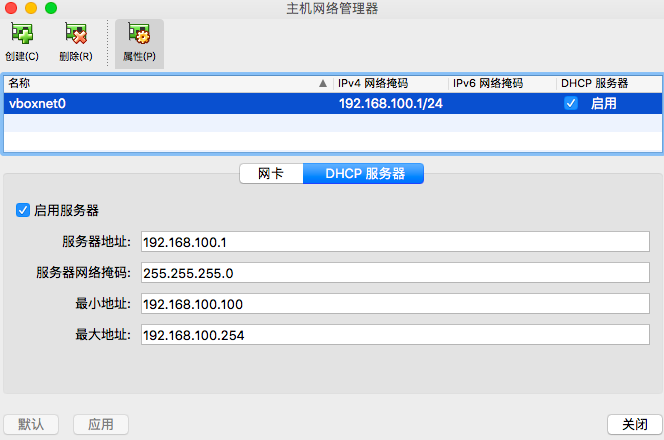Image resolution: width=664 pixels, height=440 pixels.
Task: Click the 最小地址 text field
Action: point(396,304)
